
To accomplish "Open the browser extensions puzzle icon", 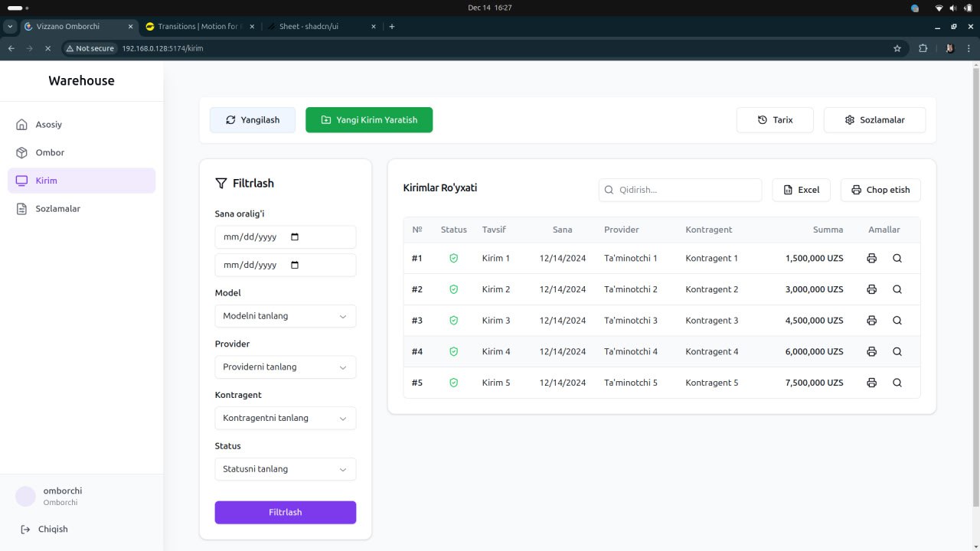I will [x=923, y=48].
